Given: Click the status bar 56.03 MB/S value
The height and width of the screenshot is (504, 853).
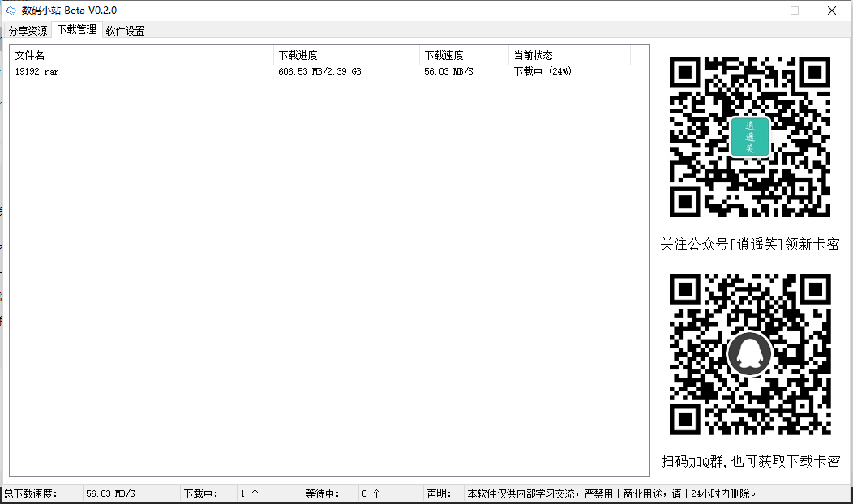Looking at the screenshot, I should point(110,493).
